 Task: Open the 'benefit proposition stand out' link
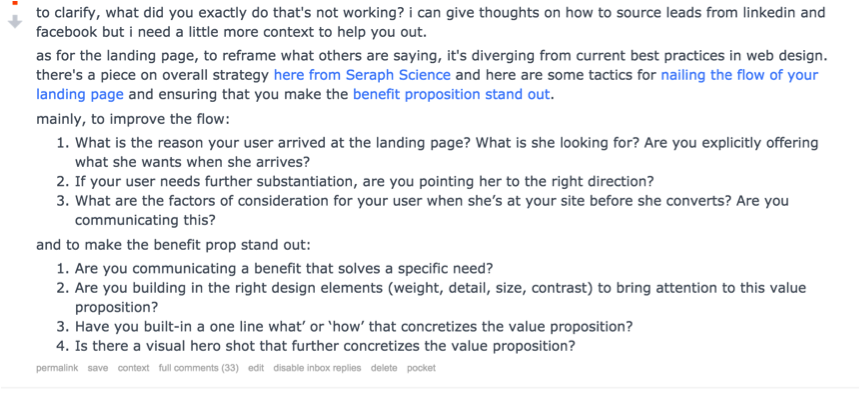tap(451, 94)
